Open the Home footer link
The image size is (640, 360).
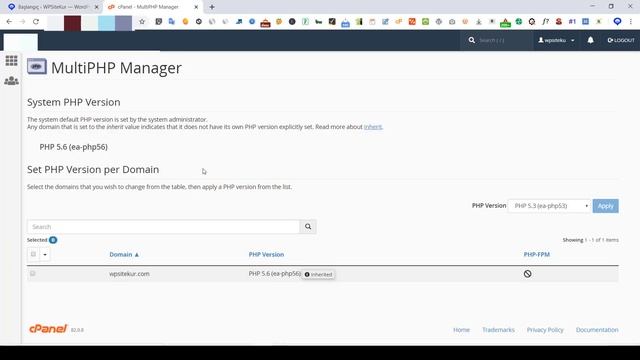tap(461, 330)
